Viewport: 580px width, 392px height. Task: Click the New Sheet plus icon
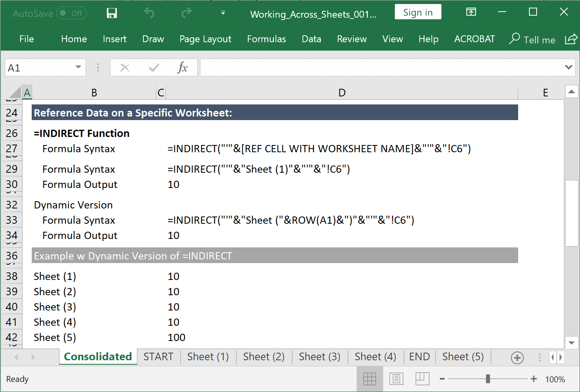click(517, 357)
